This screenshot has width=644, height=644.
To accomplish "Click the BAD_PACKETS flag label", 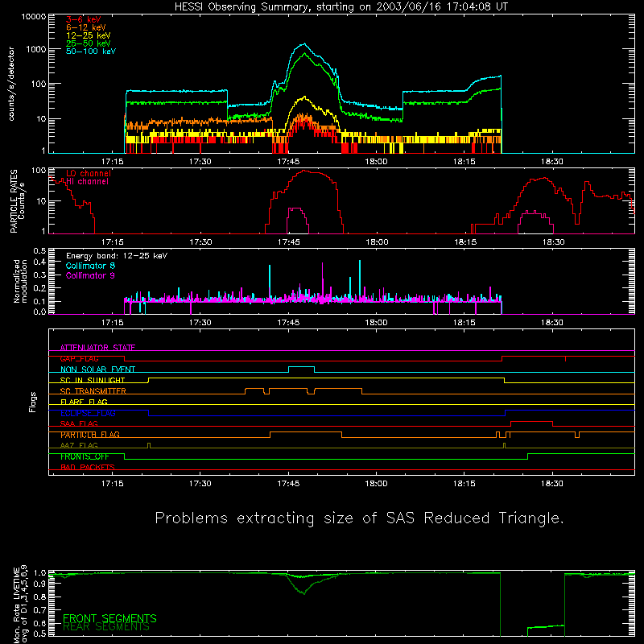I will click(88, 467).
